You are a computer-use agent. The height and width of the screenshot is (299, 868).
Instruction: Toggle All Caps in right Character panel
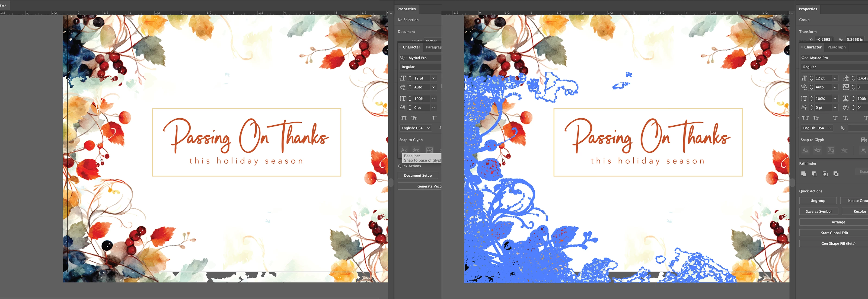click(805, 118)
